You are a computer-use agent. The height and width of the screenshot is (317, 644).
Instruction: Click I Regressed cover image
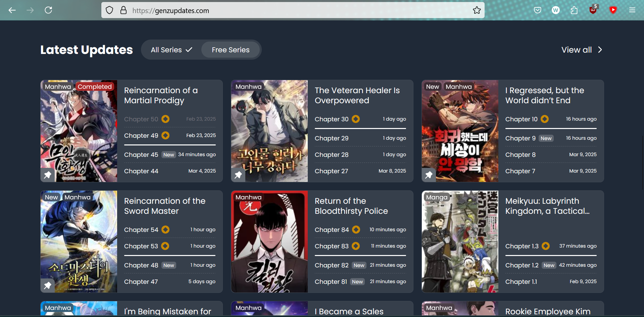[460, 131]
